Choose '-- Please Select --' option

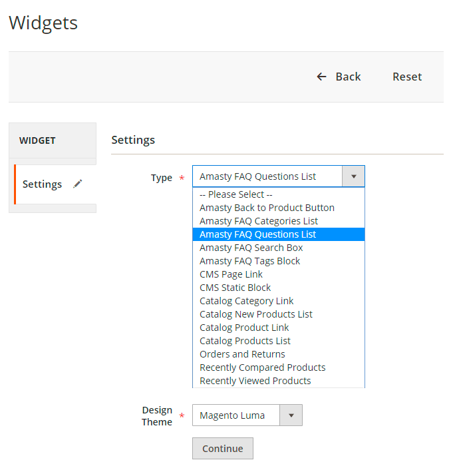[x=279, y=194]
